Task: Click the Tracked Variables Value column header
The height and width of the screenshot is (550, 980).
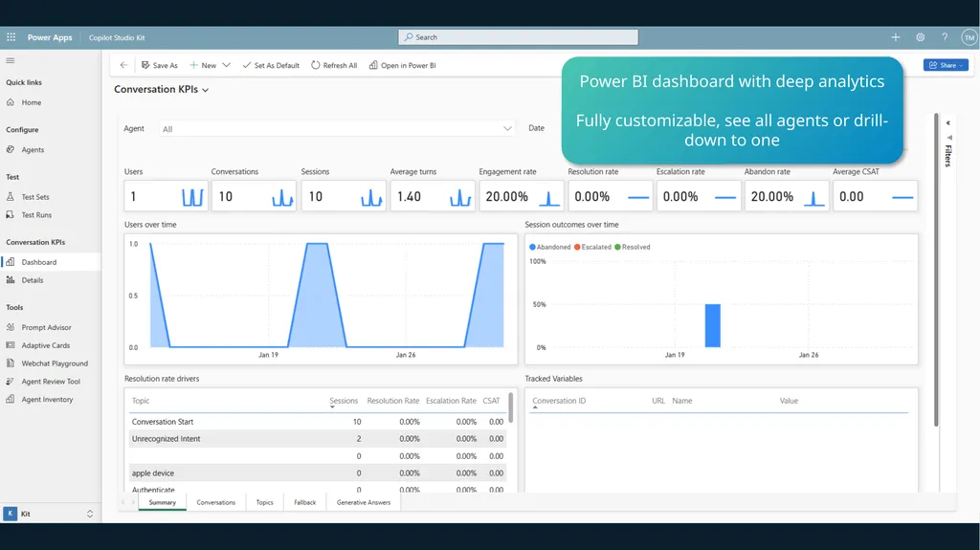Action: pos(789,401)
